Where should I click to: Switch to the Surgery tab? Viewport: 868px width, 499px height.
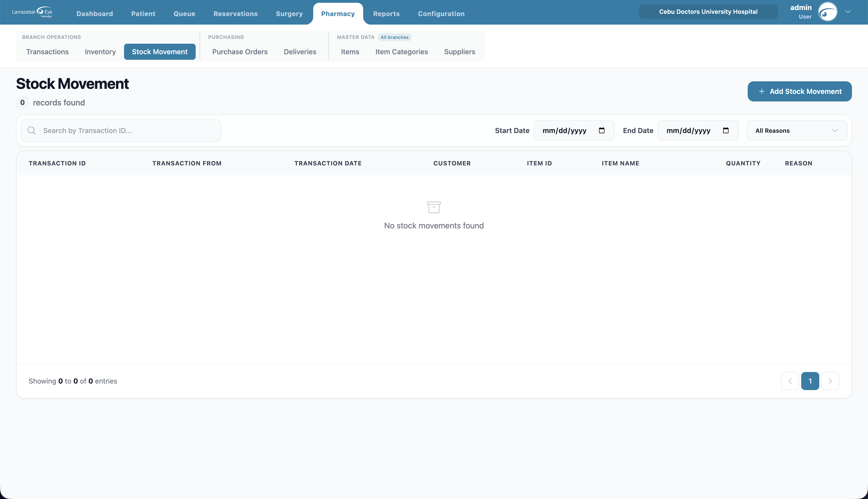[x=289, y=14]
